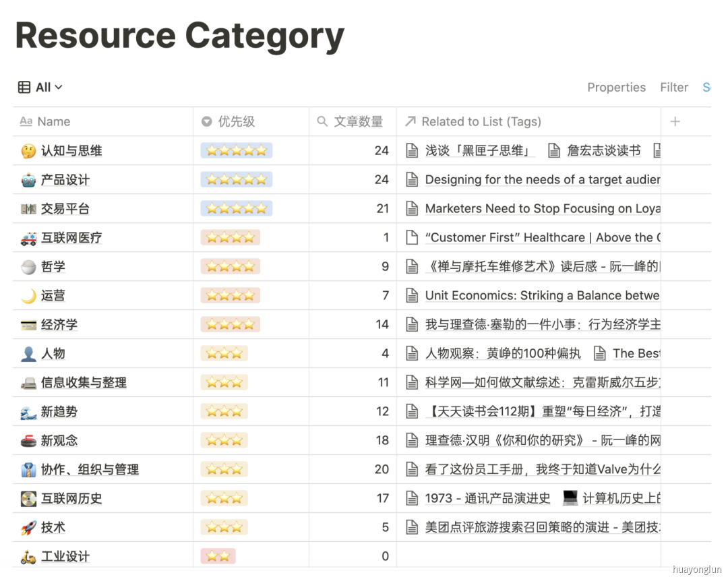The height and width of the screenshot is (581, 728).
Task: Select three-star priority tag for 人物
Action: pos(224,353)
